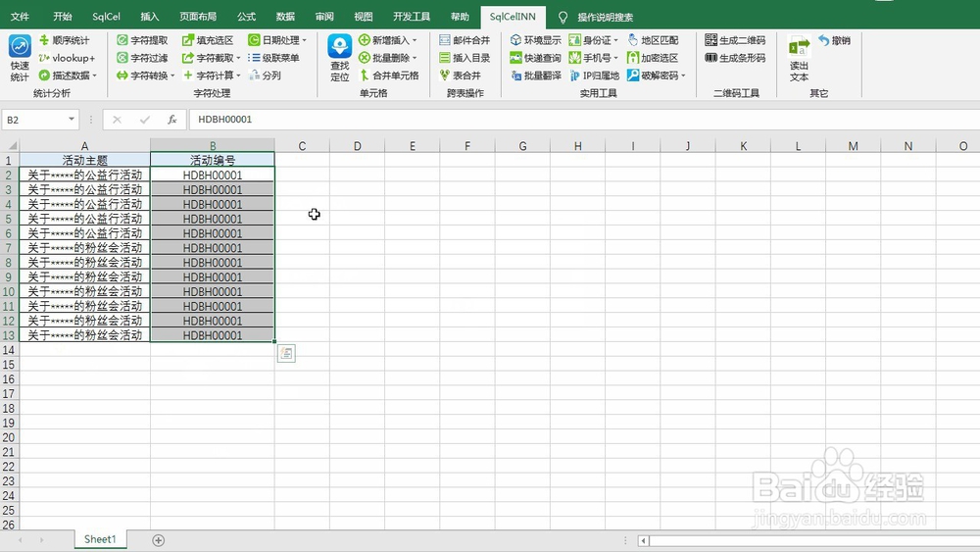Viewport: 980px width, 552px height.
Task: Click the 活动编号 header cell
Action: tap(213, 160)
